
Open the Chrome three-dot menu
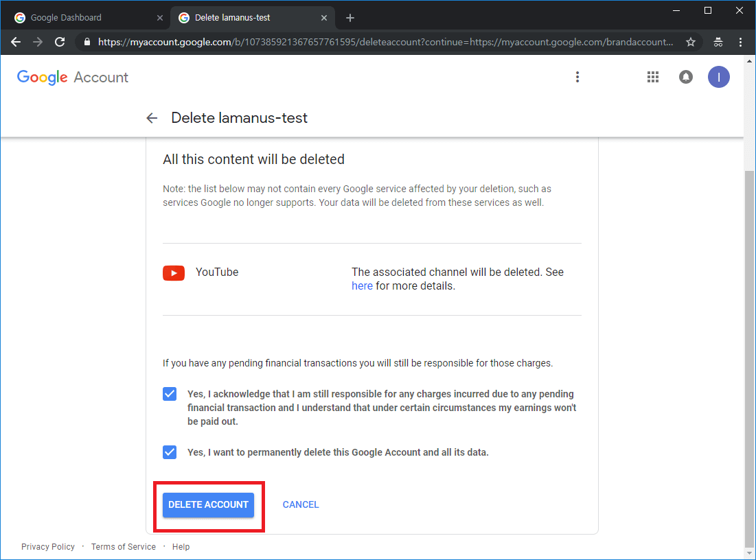740,42
